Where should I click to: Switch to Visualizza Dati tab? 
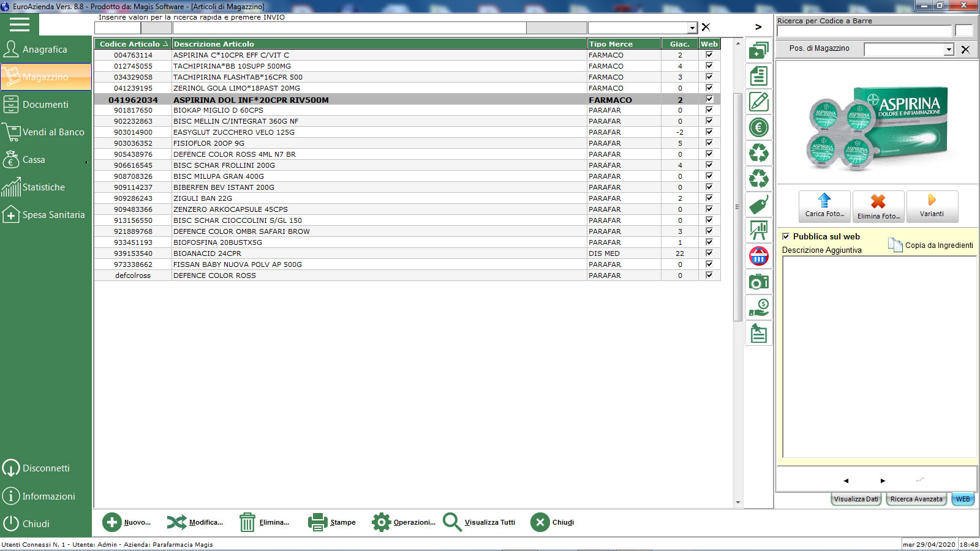click(856, 499)
